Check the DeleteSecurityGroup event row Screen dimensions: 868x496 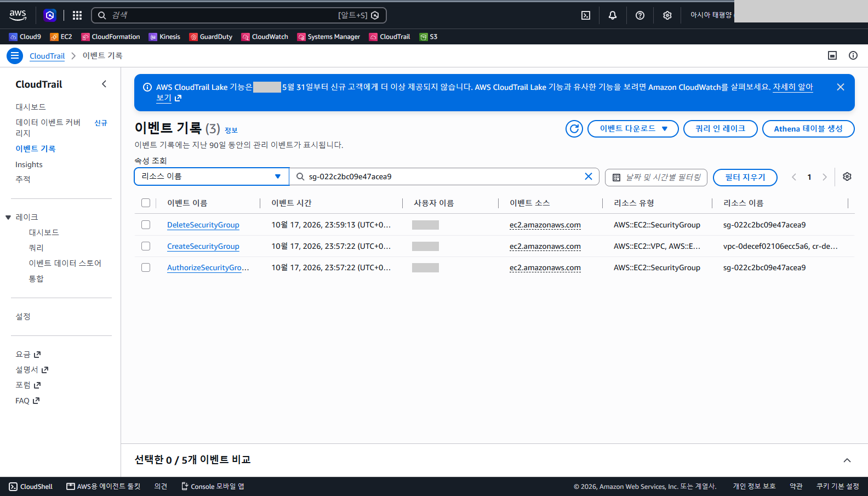coord(146,225)
